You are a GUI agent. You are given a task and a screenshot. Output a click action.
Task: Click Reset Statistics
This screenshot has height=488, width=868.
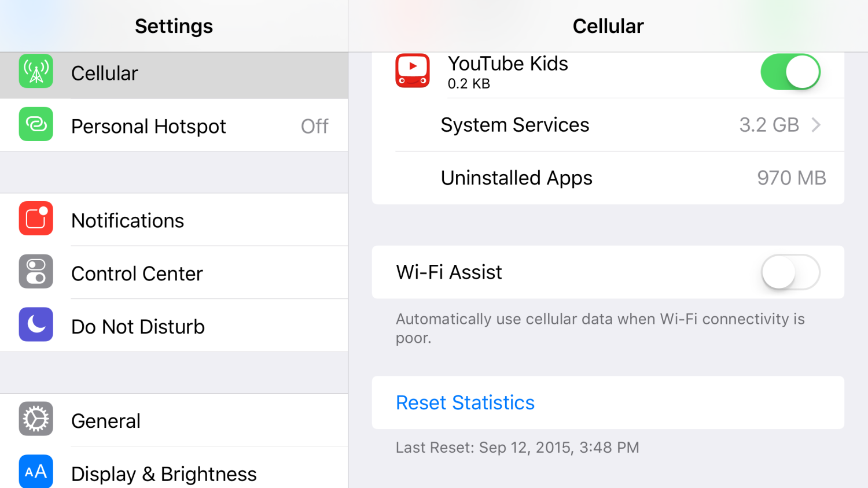coord(465,402)
